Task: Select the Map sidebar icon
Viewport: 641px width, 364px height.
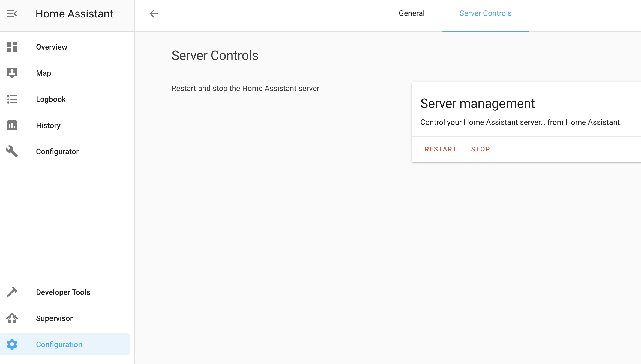Action: [12, 73]
